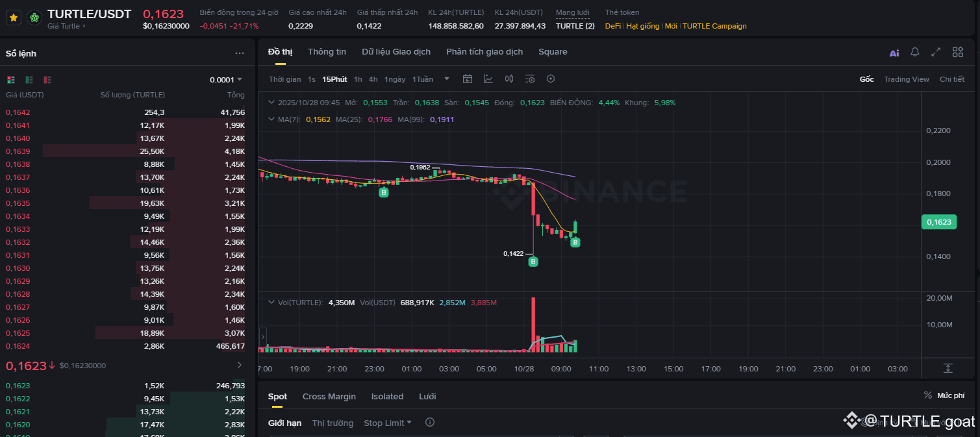Click the 0,1642 top sell order price

[x=18, y=112]
